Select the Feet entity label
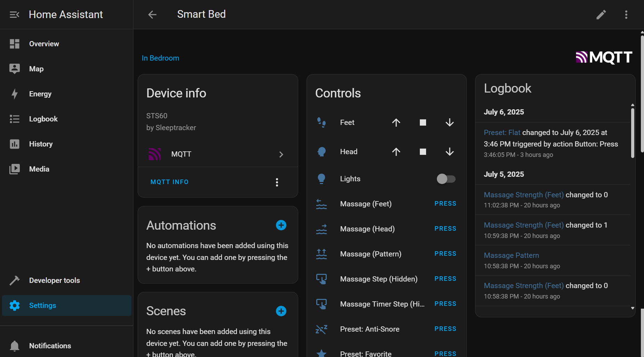 [x=347, y=122]
